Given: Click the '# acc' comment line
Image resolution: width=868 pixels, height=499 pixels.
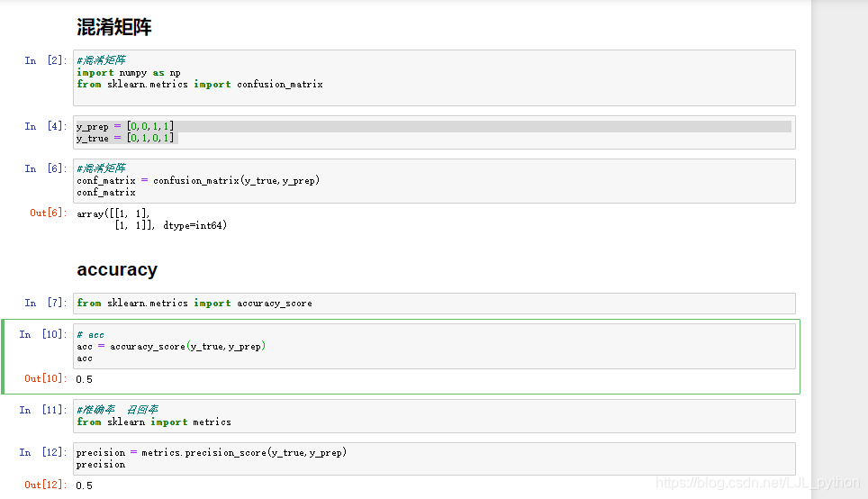Looking at the screenshot, I should click(90, 335).
